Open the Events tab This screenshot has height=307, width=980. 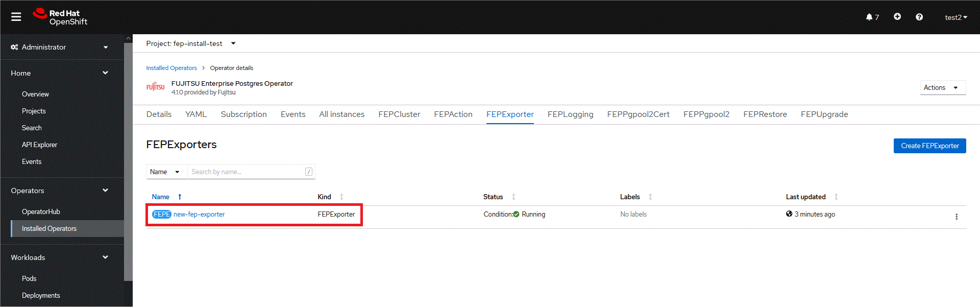point(293,114)
